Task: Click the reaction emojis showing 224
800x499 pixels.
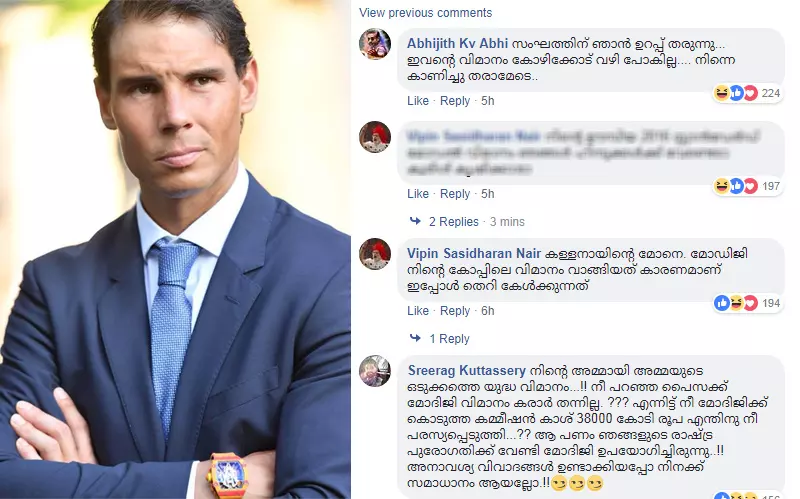Action: tap(736, 93)
